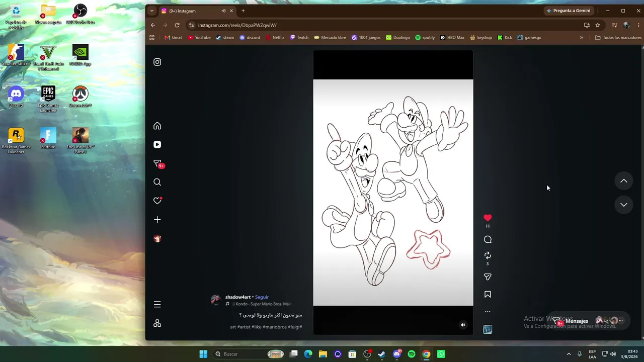Viewport: 644px width, 362px height.
Task: Open direct messages icon in Instagram sidebar
Action: [157, 163]
